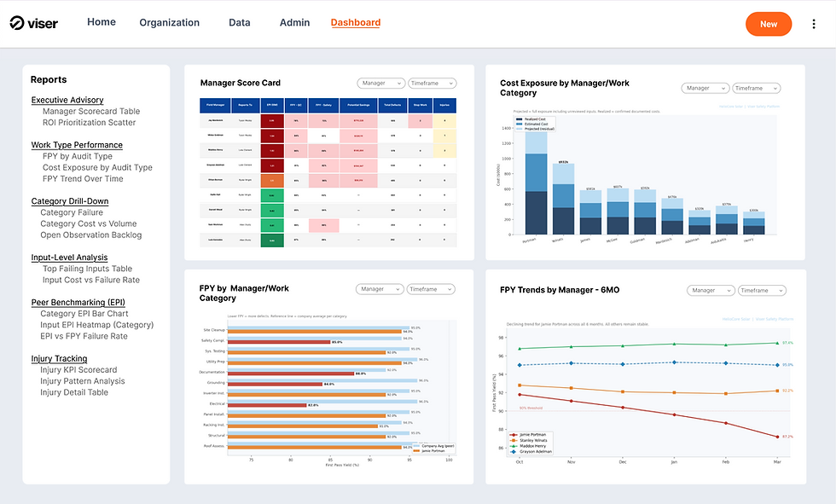Open the Timeframe dropdown in FPY Trends panel
Screen dimensions: 836x504
click(x=762, y=290)
